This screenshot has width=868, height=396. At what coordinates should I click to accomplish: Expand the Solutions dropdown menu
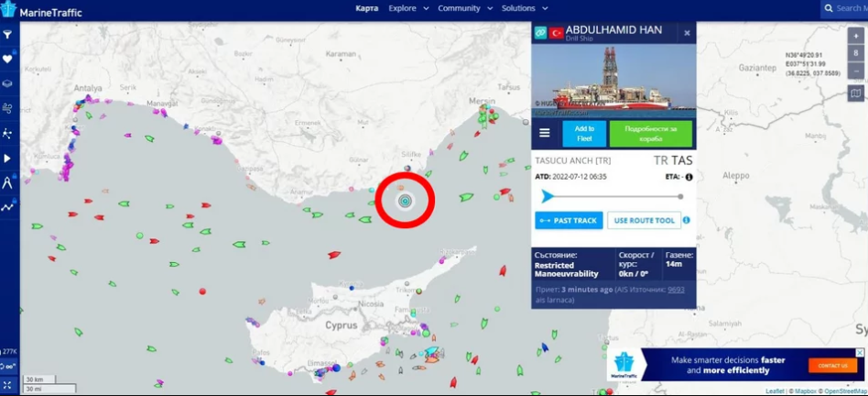coord(525,8)
